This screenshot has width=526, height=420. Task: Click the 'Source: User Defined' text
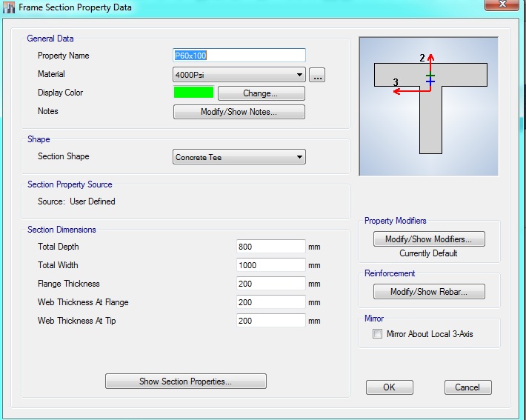pyautogui.click(x=76, y=201)
